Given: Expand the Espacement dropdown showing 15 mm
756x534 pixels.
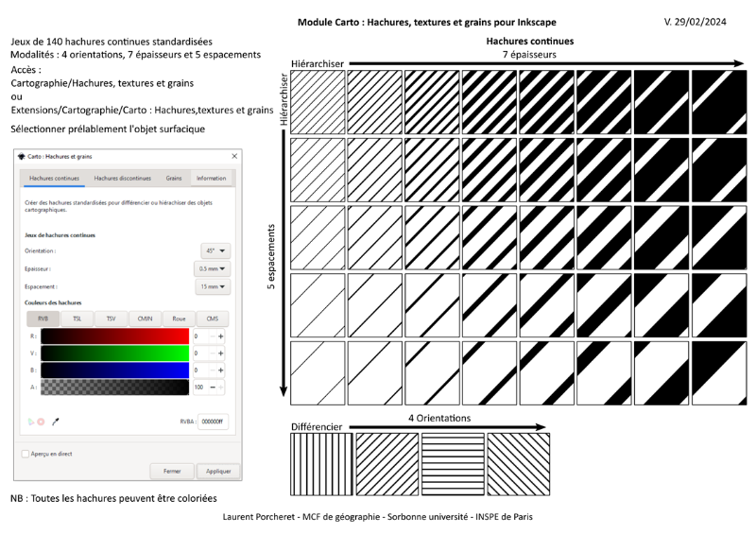Looking at the screenshot, I should click(212, 286).
